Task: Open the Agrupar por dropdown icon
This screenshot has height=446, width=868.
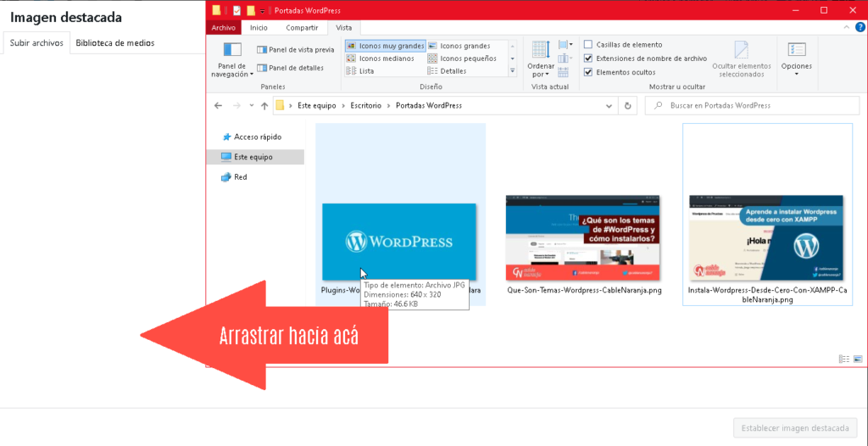Action: [565, 45]
